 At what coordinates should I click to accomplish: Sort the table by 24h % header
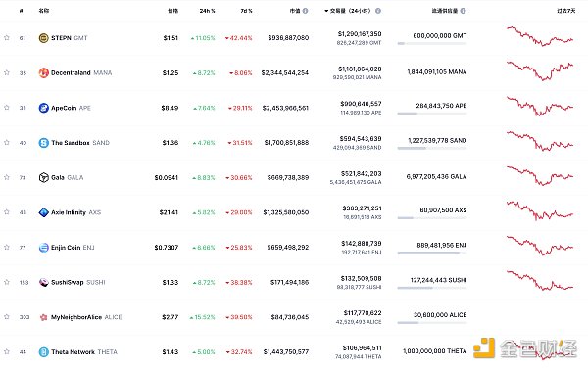pyautogui.click(x=208, y=11)
